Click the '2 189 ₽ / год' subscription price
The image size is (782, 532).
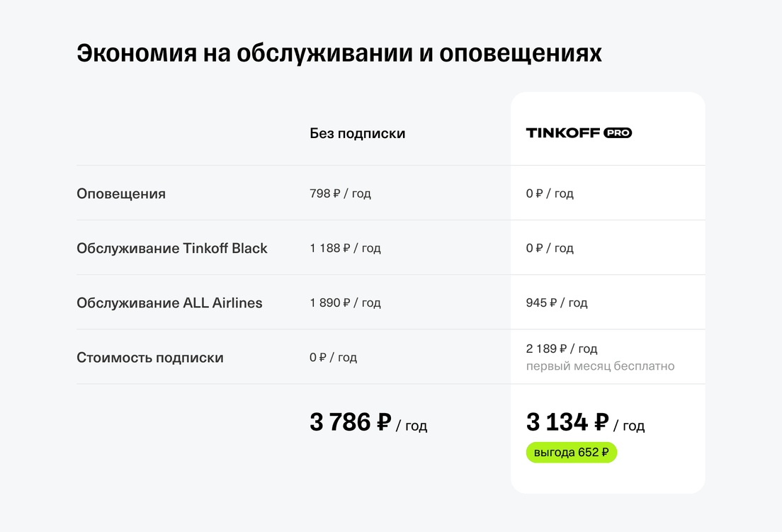(x=562, y=349)
